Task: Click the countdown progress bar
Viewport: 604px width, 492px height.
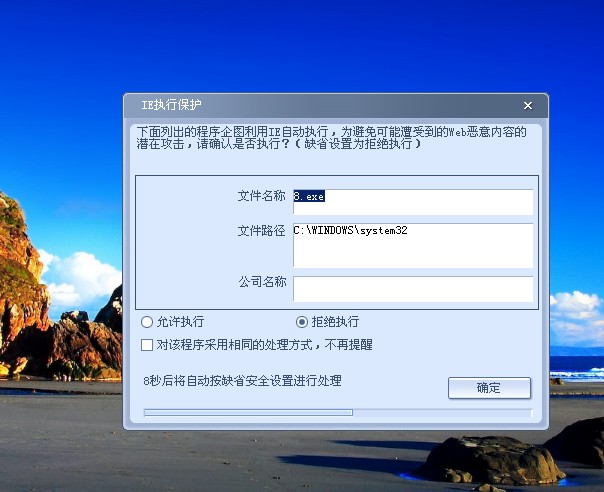Action: [x=338, y=413]
